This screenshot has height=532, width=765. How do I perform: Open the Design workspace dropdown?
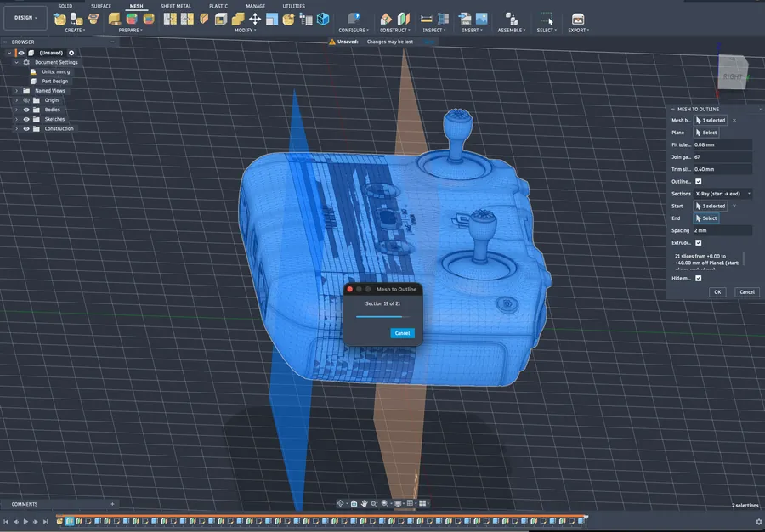[25, 18]
